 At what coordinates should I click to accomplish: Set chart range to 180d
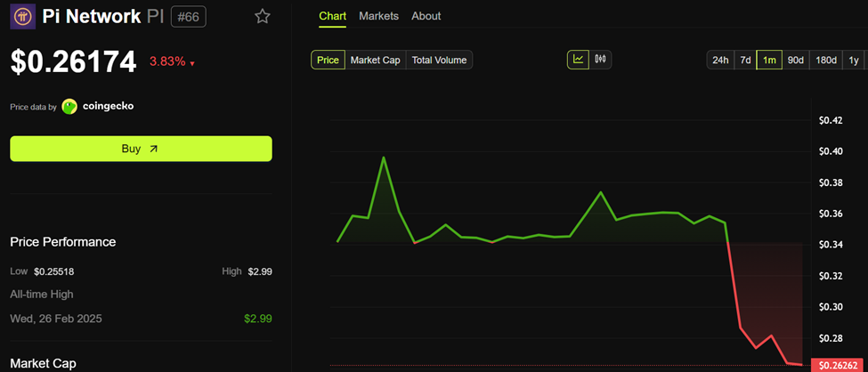click(x=826, y=60)
